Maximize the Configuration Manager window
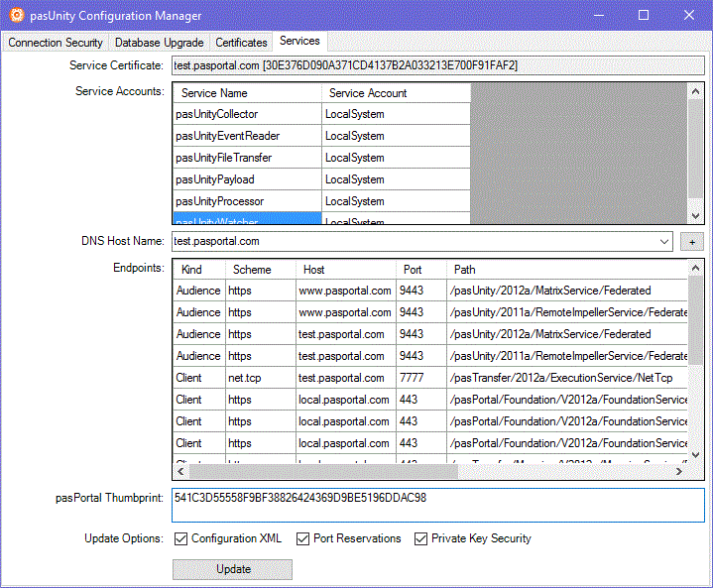 [x=644, y=15]
